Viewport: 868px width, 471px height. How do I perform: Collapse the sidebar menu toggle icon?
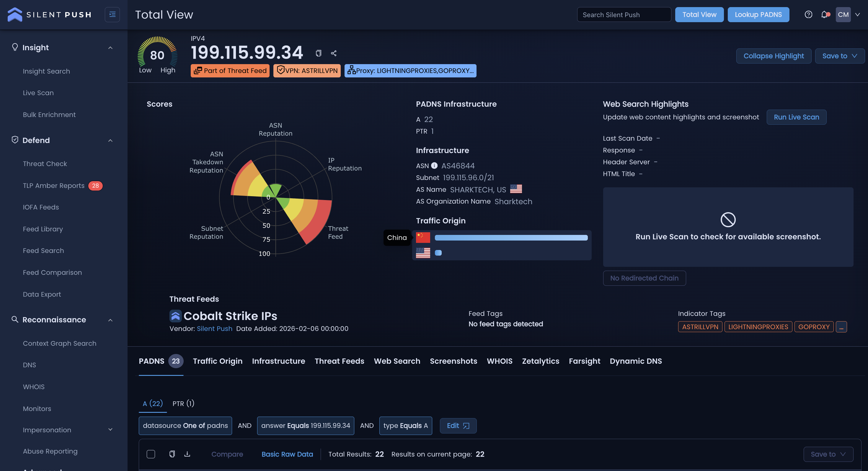point(112,14)
